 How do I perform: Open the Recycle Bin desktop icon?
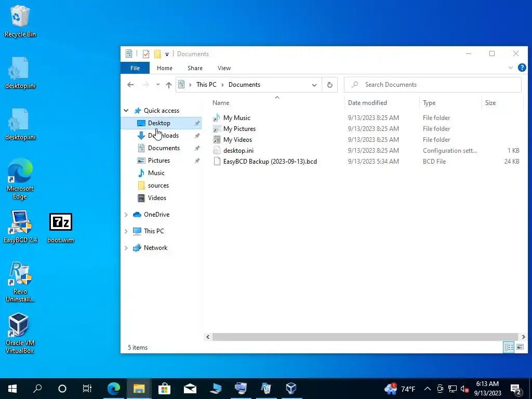(x=20, y=21)
